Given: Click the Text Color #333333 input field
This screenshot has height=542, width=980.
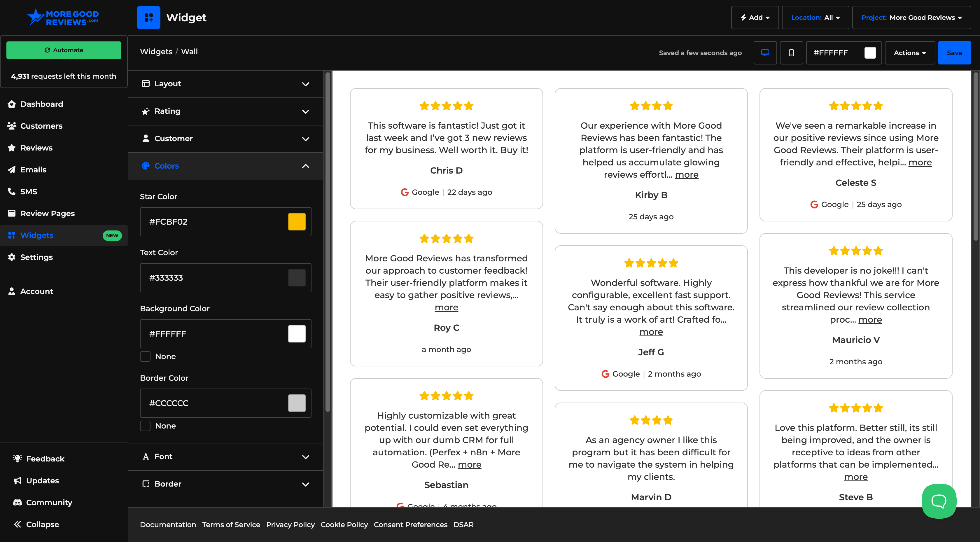Looking at the screenshot, I should [225, 277].
